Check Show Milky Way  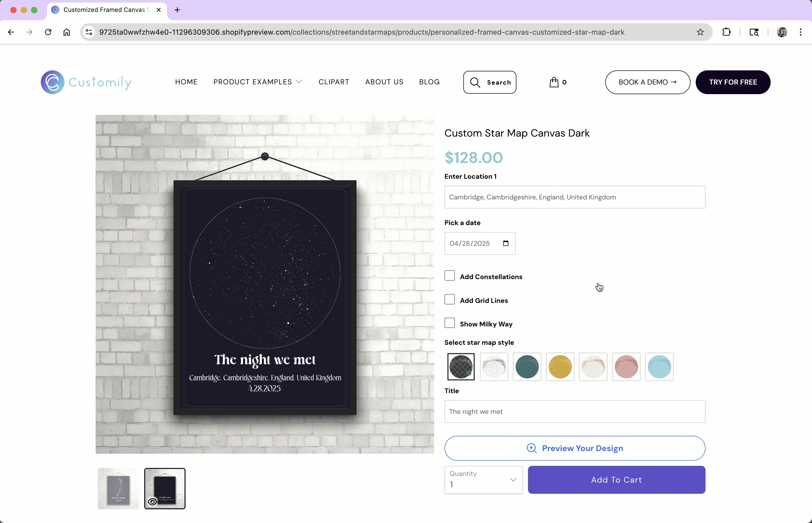[449, 323]
